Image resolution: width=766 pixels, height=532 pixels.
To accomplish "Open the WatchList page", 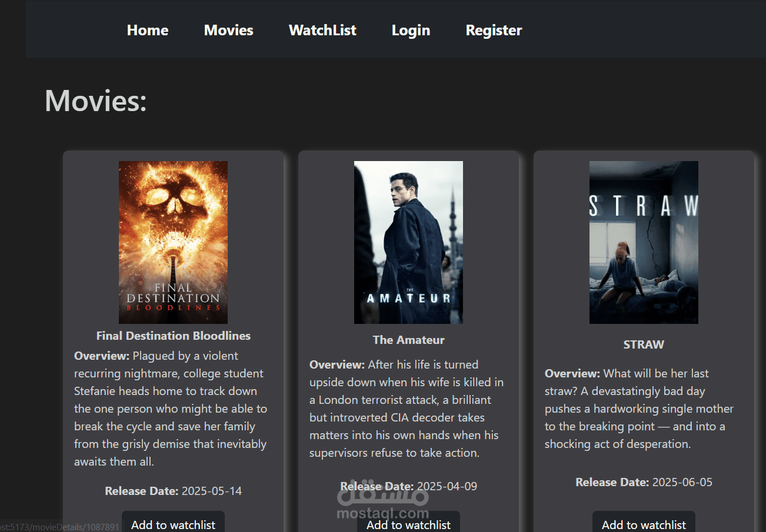I will (322, 30).
